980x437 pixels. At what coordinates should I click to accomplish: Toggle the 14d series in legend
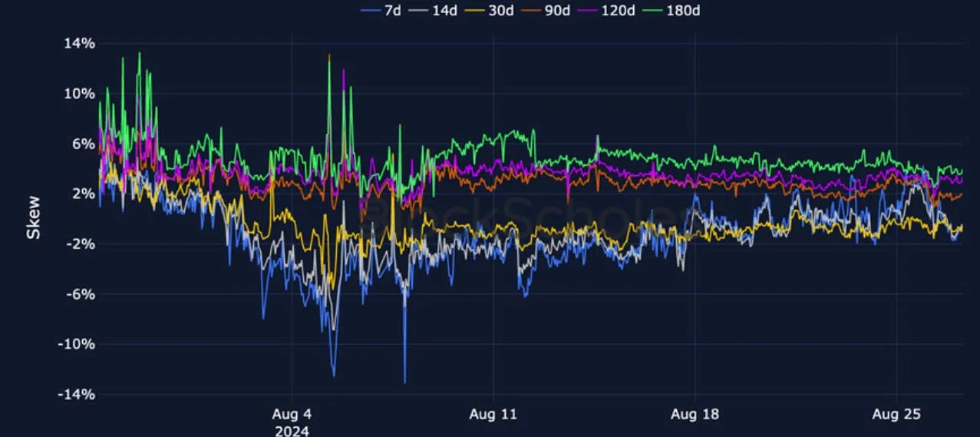pyautogui.click(x=434, y=10)
